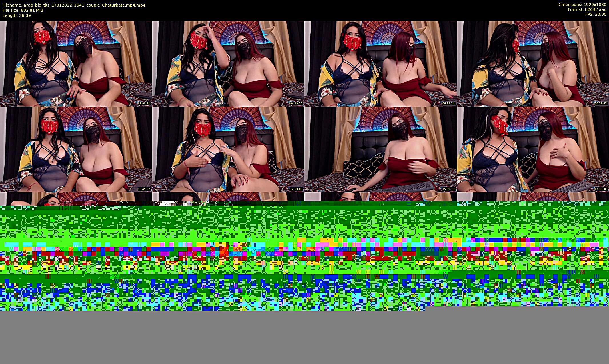609x364 pixels.
Task: Click the Filename text line in header
Action: [x=74, y=5]
